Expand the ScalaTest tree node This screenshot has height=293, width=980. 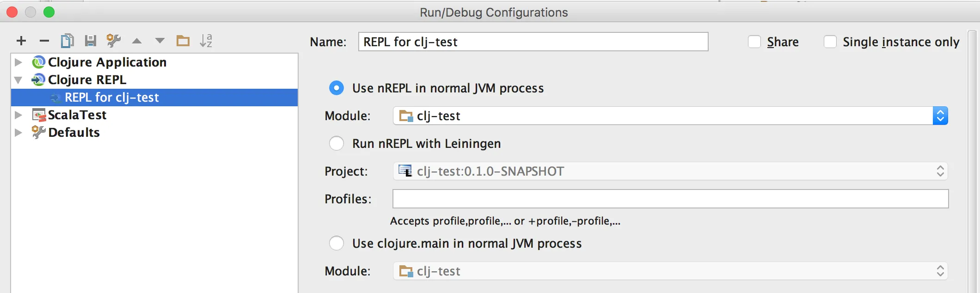pyautogui.click(x=18, y=115)
